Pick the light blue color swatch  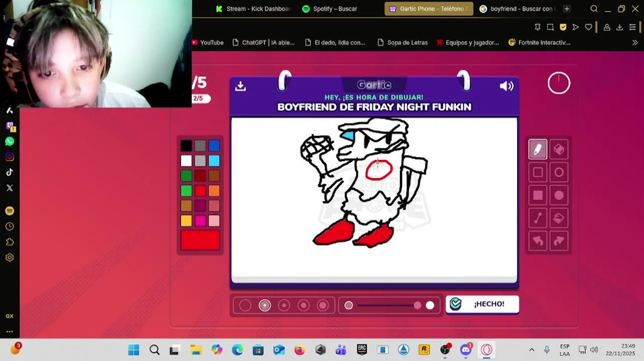pyautogui.click(x=214, y=161)
